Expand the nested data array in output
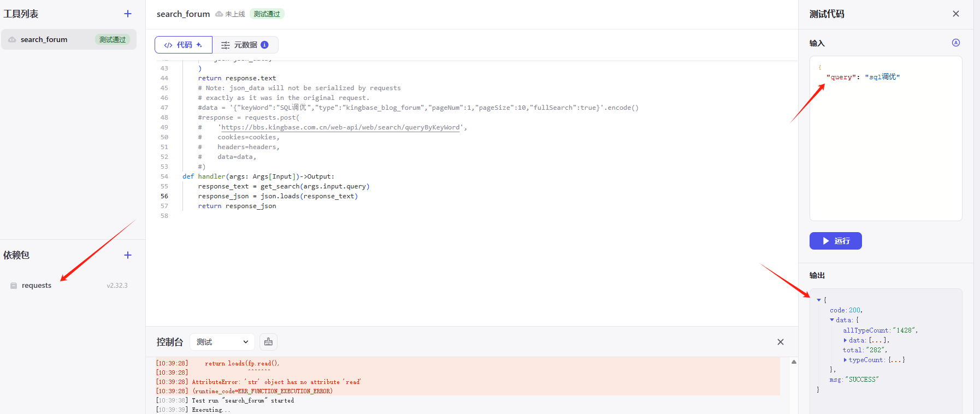980x414 pixels. (x=845, y=340)
